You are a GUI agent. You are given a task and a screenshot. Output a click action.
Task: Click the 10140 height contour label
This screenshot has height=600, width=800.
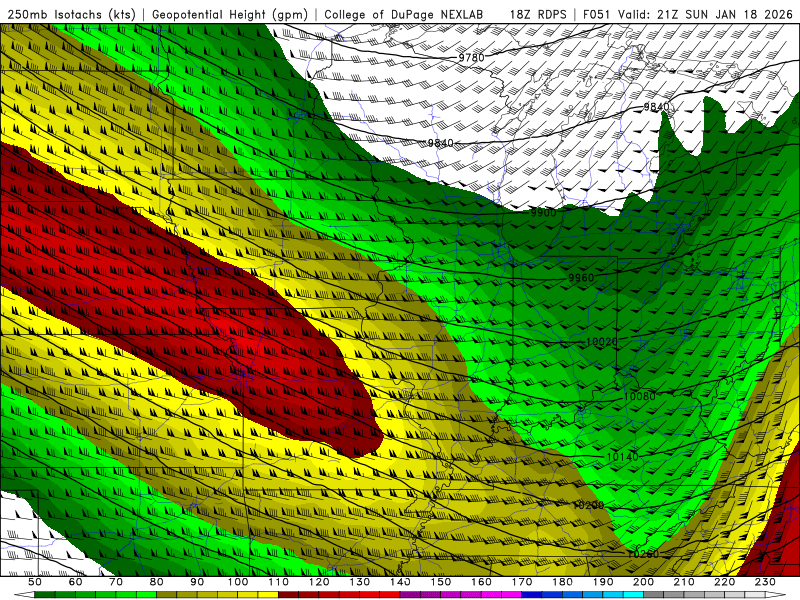(x=622, y=457)
